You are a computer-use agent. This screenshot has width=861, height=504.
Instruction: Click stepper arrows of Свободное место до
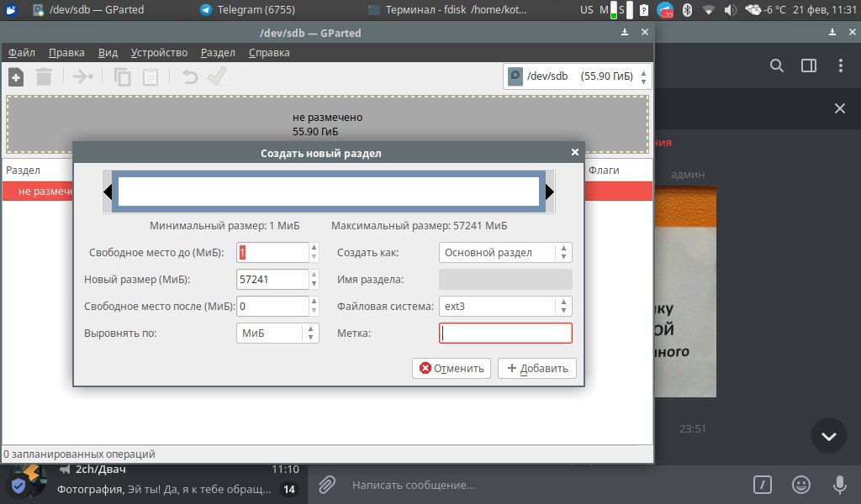click(314, 252)
